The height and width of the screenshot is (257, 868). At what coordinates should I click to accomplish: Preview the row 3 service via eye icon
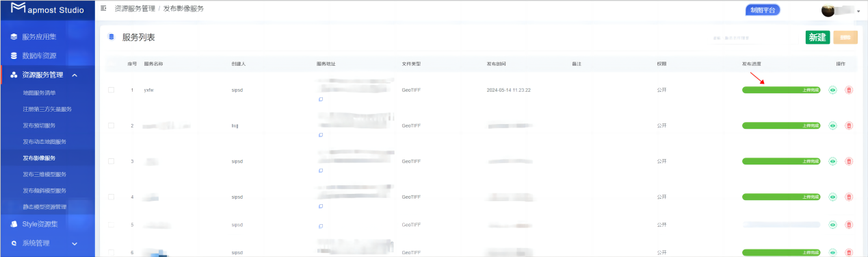[x=832, y=161]
